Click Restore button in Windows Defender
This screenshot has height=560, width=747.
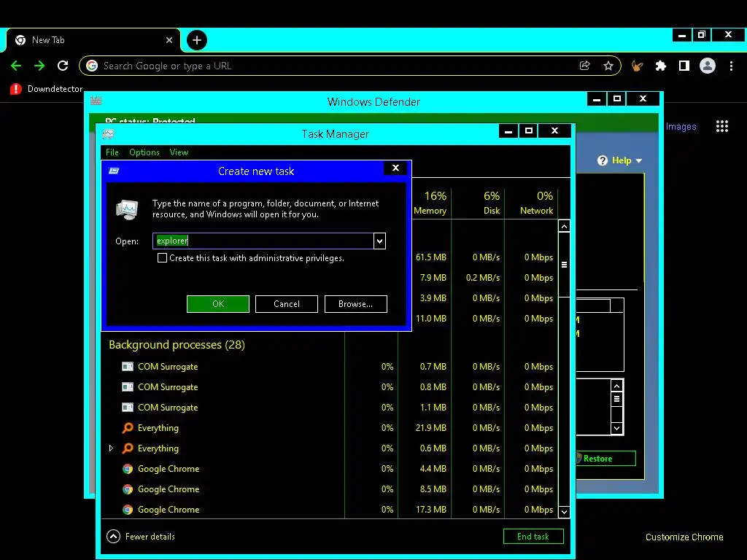(606, 458)
